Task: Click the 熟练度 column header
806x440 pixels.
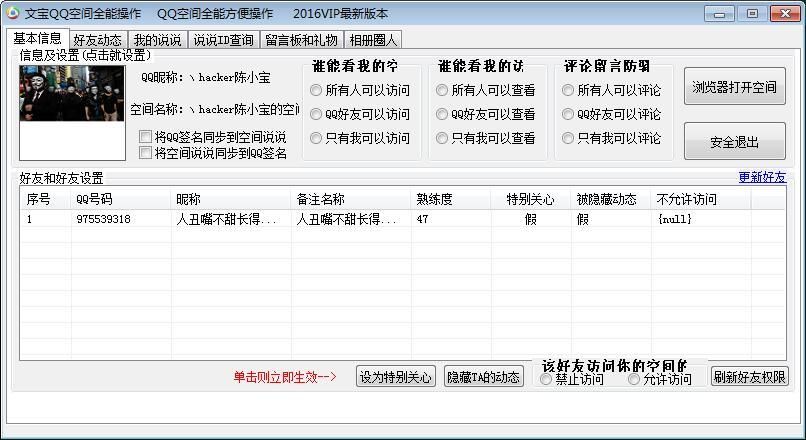Action: (x=451, y=199)
